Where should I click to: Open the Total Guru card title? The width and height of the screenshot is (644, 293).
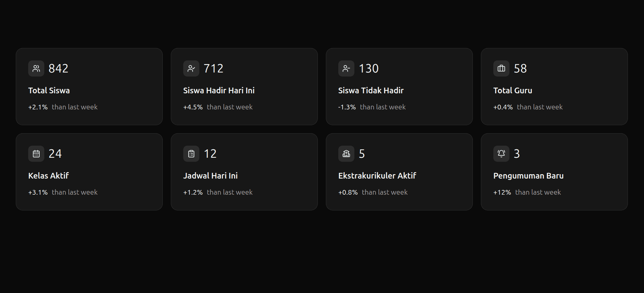tap(513, 91)
